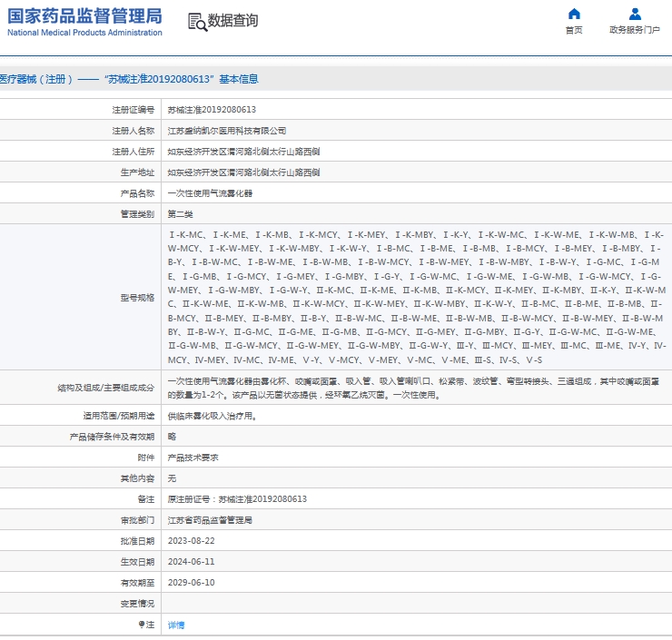Click the 批准日期 label
Image resolution: width=672 pixels, height=640 pixels.
(x=137, y=541)
